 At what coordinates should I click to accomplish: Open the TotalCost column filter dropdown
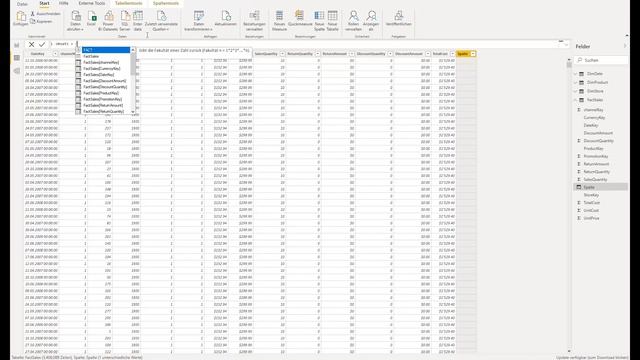click(x=452, y=54)
